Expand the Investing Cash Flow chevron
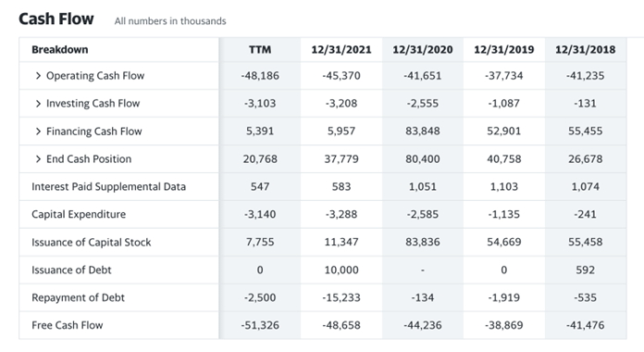This screenshot has height=352, width=644. [38, 104]
